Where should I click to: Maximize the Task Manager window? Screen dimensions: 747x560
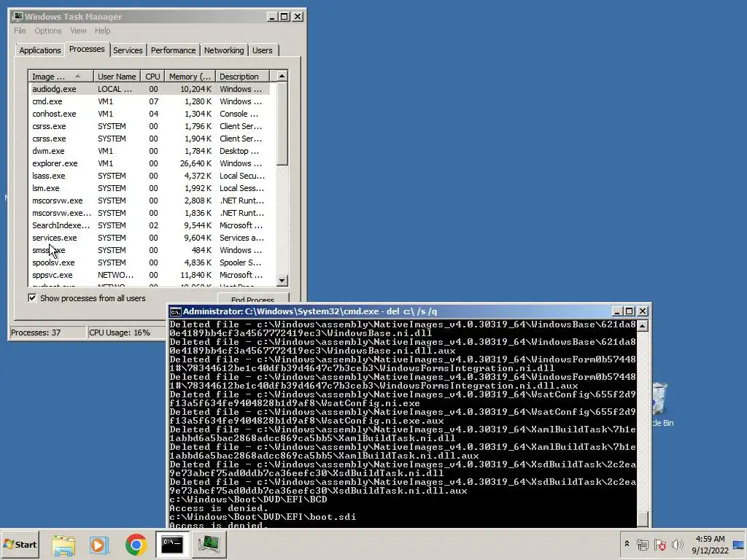point(285,17)
